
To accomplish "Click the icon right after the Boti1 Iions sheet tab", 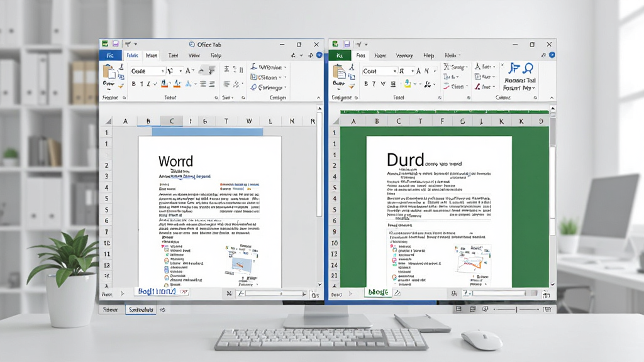I will click(x=184, y=292).
